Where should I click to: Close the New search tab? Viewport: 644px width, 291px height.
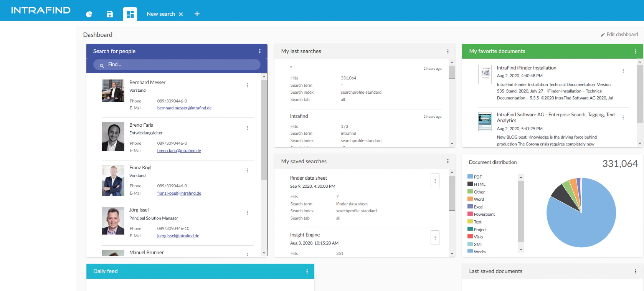pos(181,14)
